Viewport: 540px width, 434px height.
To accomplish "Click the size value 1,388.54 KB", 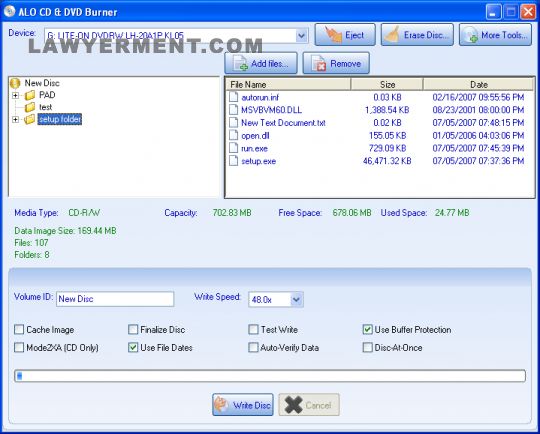I will (387, 110).
